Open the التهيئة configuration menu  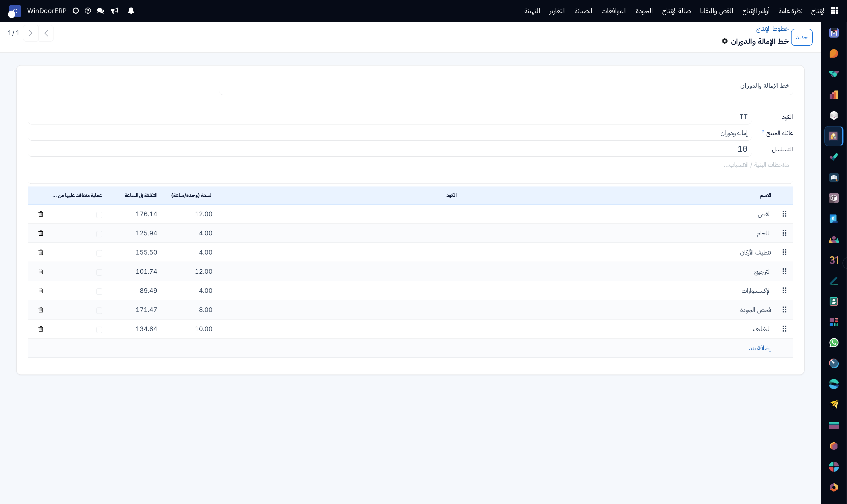tap(532, 11)
